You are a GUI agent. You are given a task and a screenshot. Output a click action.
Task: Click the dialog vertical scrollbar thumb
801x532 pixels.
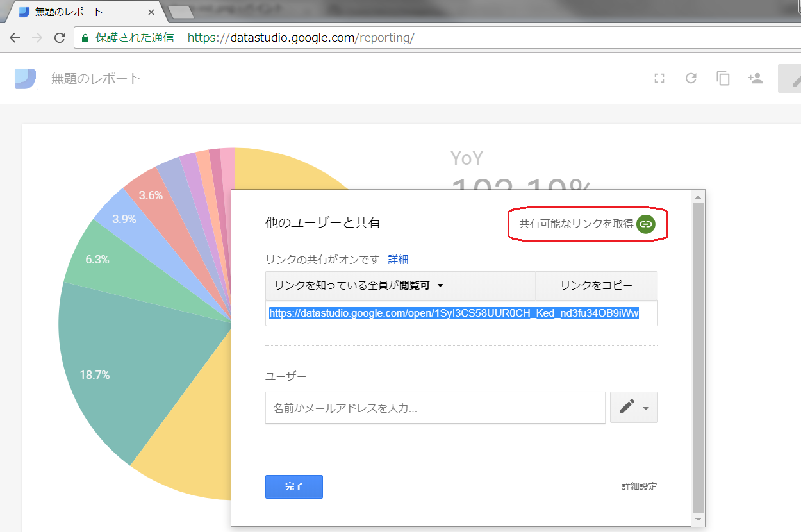click(x=698, y=358)
